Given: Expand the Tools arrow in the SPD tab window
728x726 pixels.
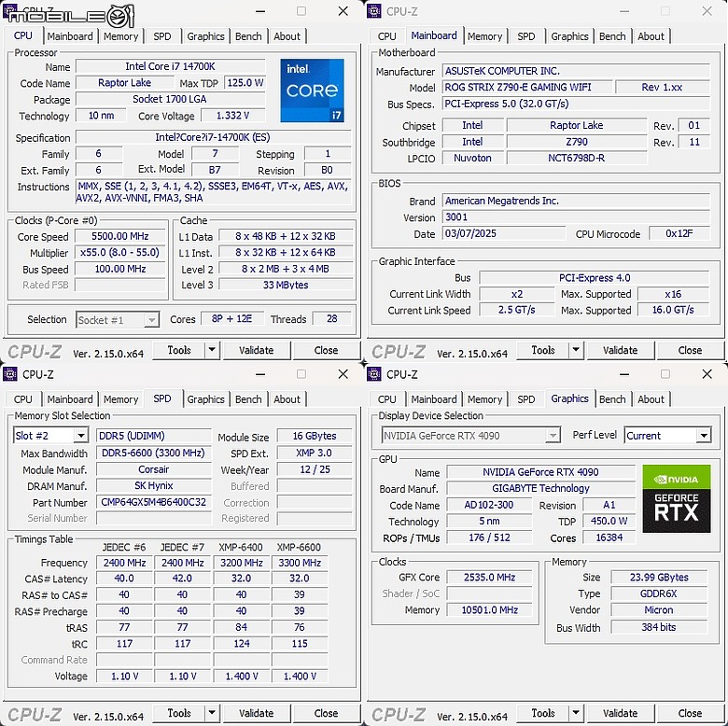Looking at the screenshot, I should 212,713.
